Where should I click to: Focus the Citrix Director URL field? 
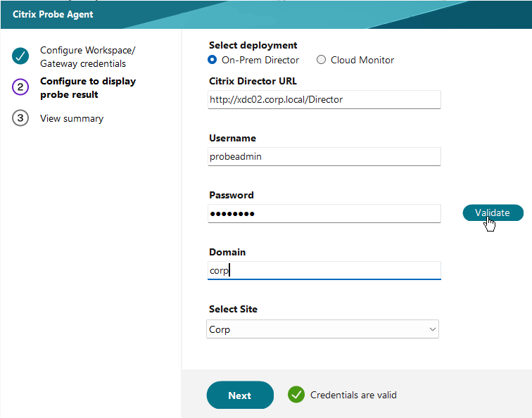[324, 99]
